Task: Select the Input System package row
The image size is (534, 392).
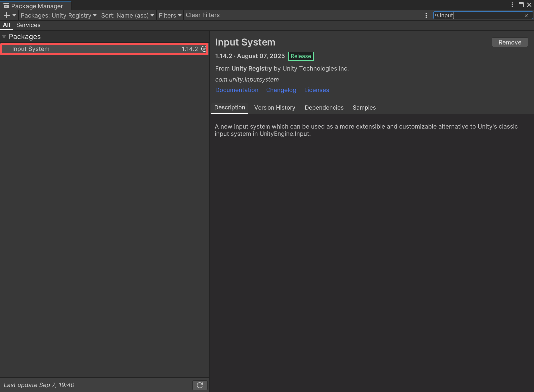Action: click(104, 49)
